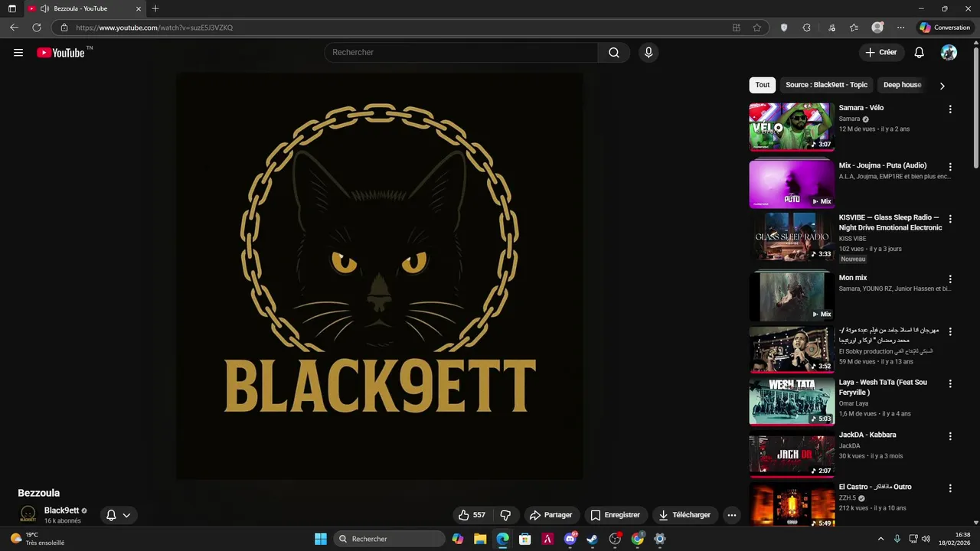Image resolution: width=980 pixels, height=551 pixels.
Task: Mute the Bezzoula tab via speaker icon
Action: 44,8
